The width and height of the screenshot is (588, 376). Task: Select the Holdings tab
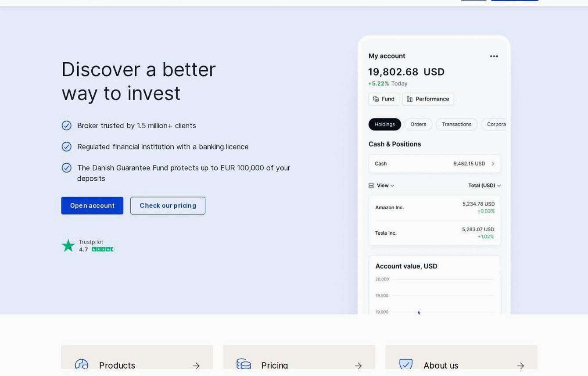385,124
